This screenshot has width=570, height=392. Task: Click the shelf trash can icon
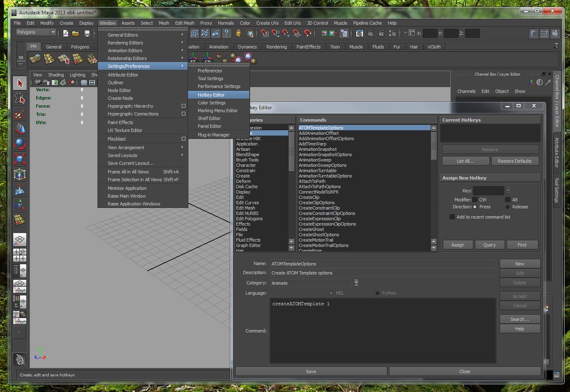556,45
